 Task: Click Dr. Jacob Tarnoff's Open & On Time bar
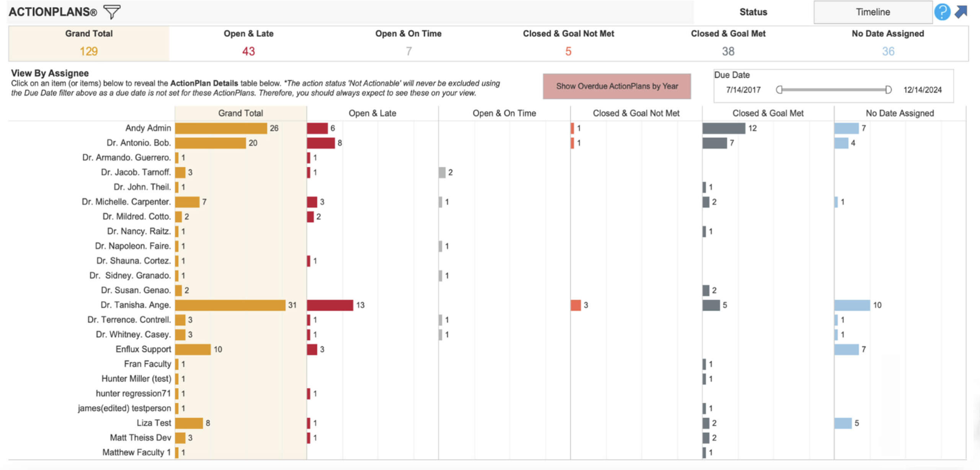pos(442,172)
